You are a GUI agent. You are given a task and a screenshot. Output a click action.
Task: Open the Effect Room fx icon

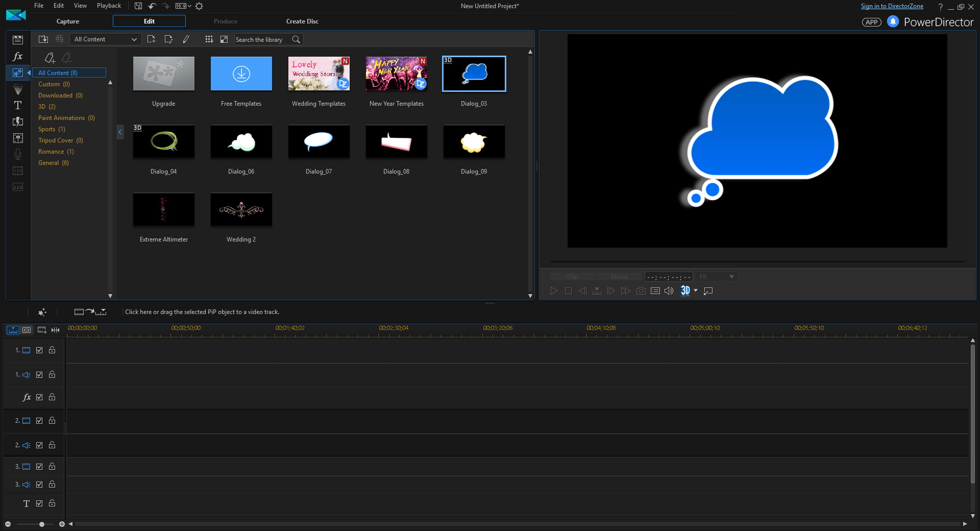click(x=18, y=56)
